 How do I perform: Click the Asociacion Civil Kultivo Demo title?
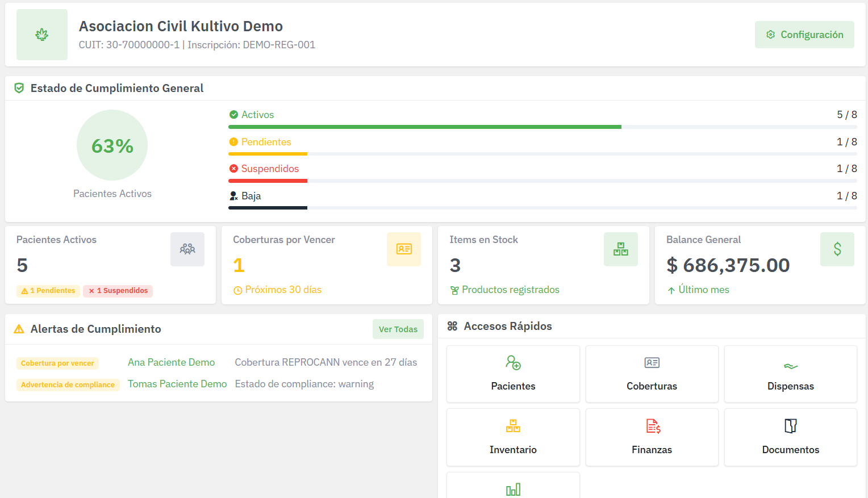(181, 26)
